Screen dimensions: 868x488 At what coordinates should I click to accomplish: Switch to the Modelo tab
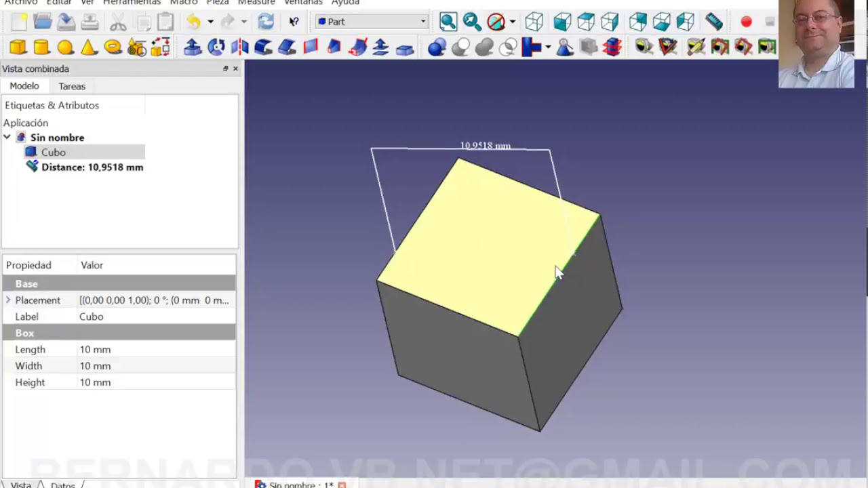coord(24,86)
